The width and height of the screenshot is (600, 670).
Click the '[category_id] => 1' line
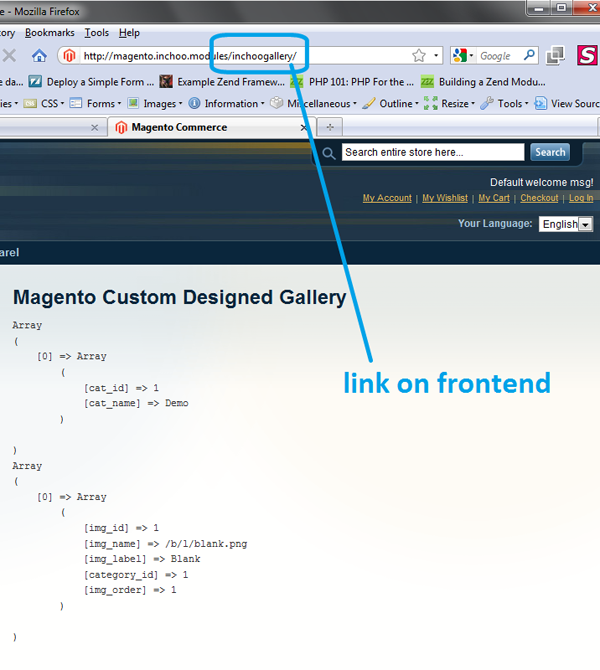point(136,575)
